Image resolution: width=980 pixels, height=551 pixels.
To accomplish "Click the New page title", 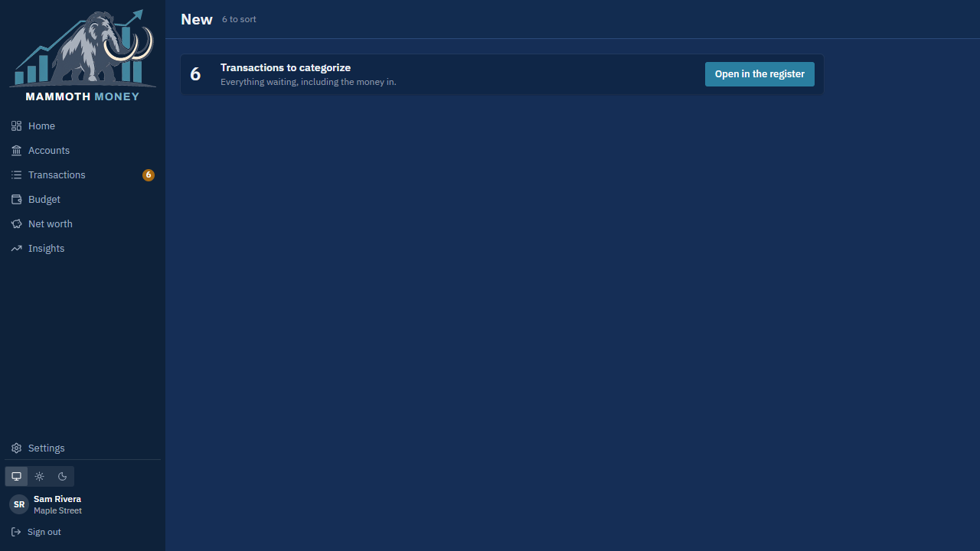I will (197, 19).
